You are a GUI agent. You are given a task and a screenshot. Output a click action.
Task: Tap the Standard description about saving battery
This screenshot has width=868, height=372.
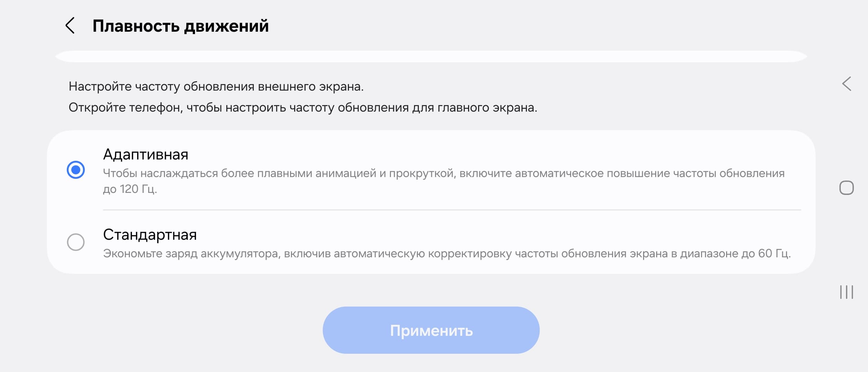point(446,254)
